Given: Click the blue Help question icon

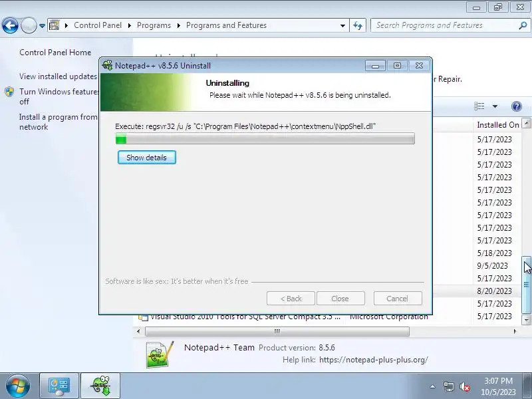Looking at the screenshot, I should click(x=517, y=106).
